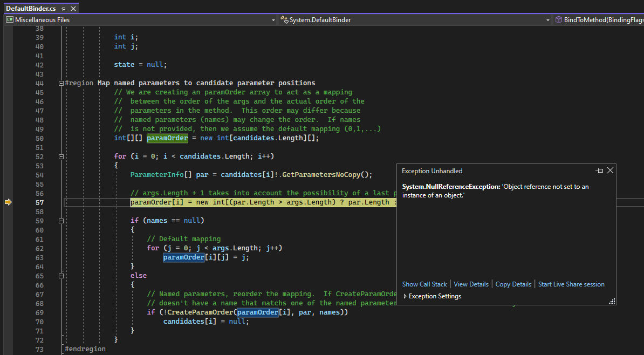
Task: Collapse the #region Map named parameters block
Action: 61,83
